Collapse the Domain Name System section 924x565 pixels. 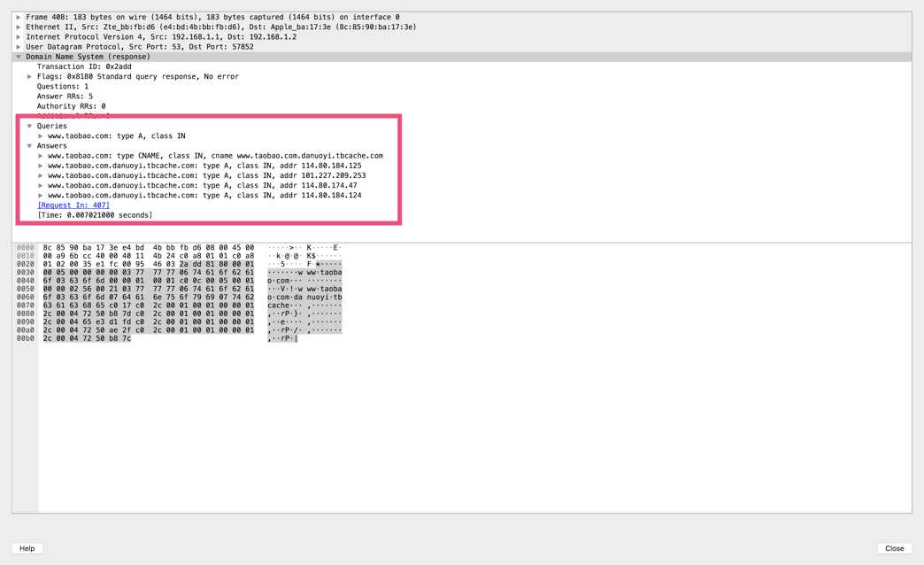pos(19,57)
